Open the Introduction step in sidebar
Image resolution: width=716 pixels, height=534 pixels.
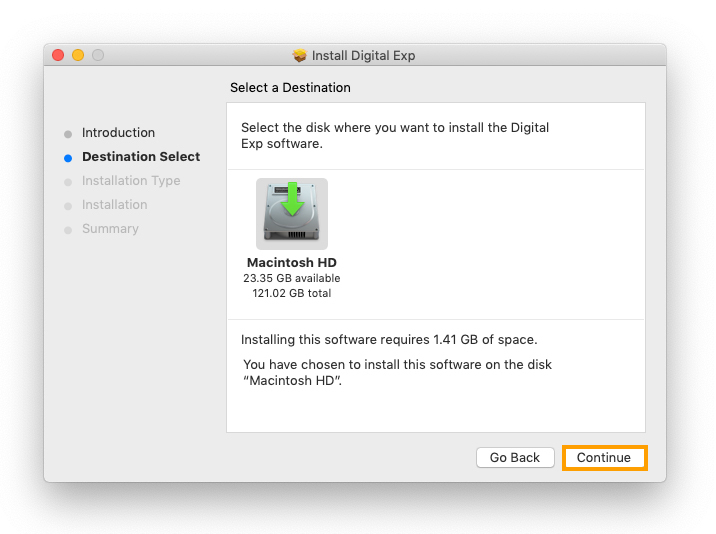point(118,133)
